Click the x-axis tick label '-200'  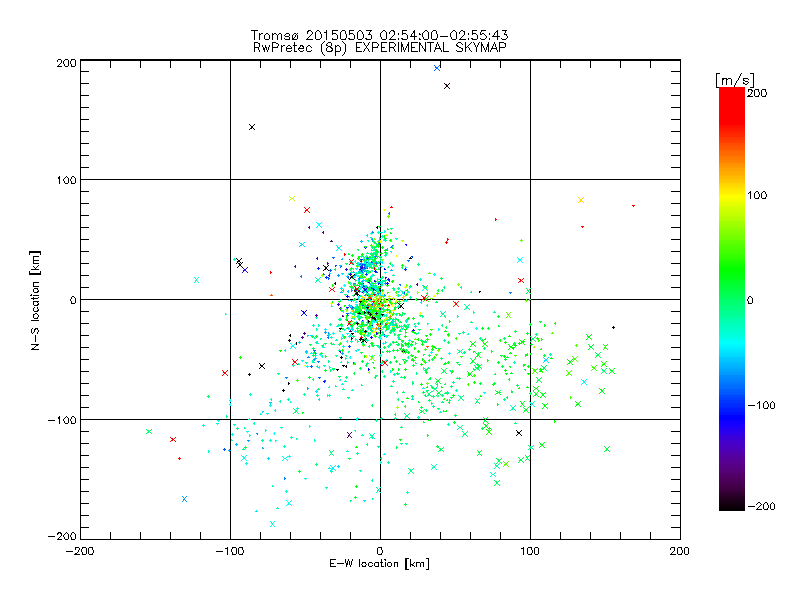click(80, 551)
